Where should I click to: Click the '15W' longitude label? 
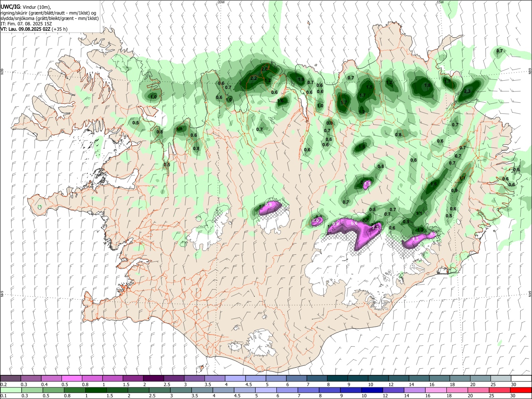click(x=440, y=2)
